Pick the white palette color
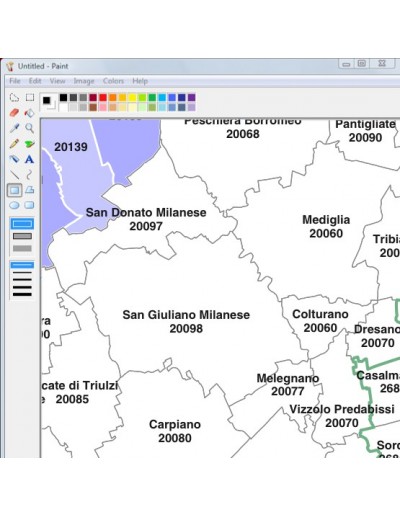This screenshot has height=517, width=400. 63,107
